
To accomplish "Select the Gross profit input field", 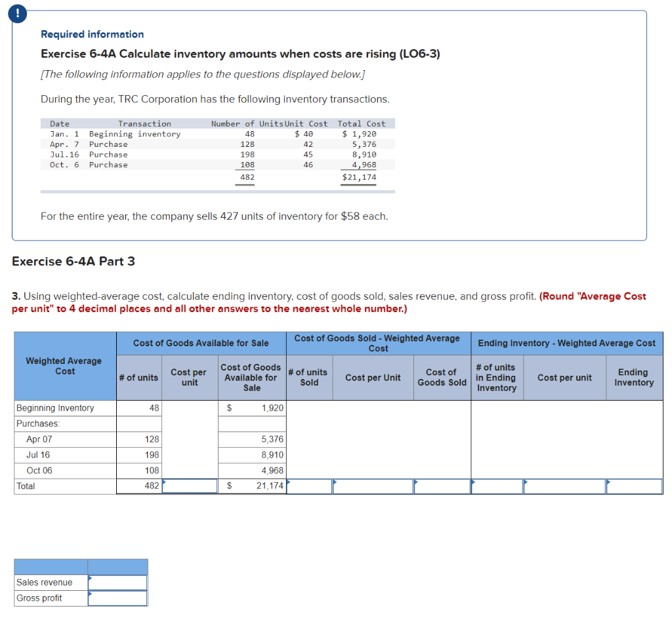I will click(x=117, y=598).
